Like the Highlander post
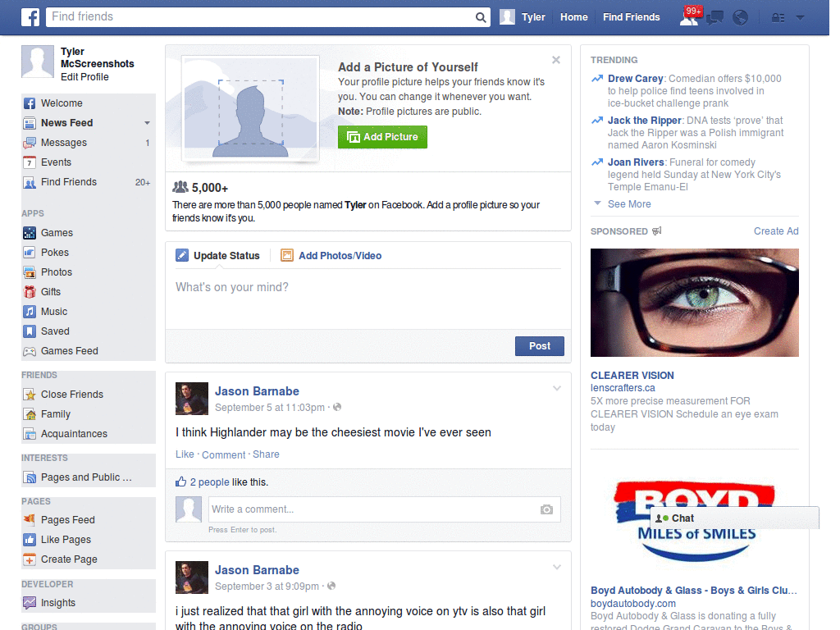840x630 pixels. (185, 454)
